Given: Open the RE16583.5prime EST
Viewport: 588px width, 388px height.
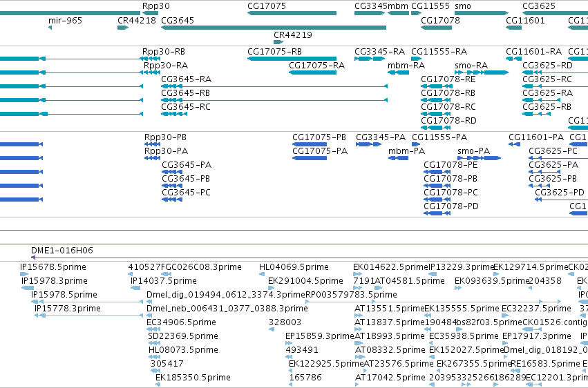Looking at the screenshot, I should point(515,371).
